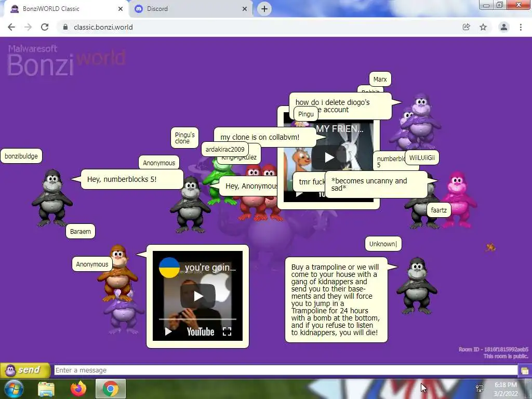Image resolution: width=532 pixels, height=399 pixels.
Task: Click the Pingu name tag
Action: coord(305,114)
